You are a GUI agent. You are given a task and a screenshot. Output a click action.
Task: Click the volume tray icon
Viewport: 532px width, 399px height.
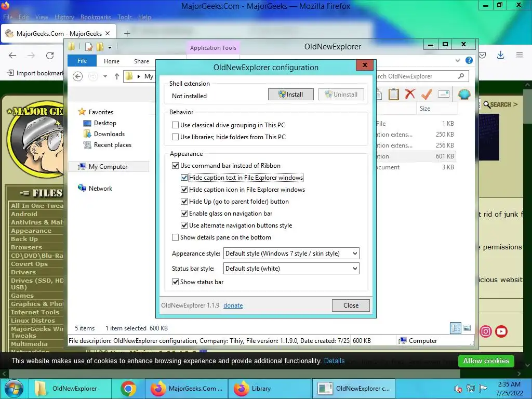coord(458,389)
